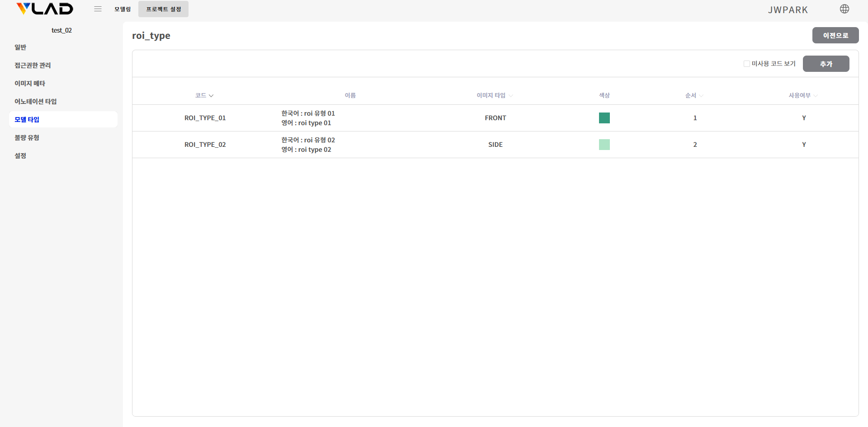Viewport: 868px width, 427px height.
Task: Click usage Y for ROI_TYPE_01 row
Action: pyautogui.click(x=804, y=118)
